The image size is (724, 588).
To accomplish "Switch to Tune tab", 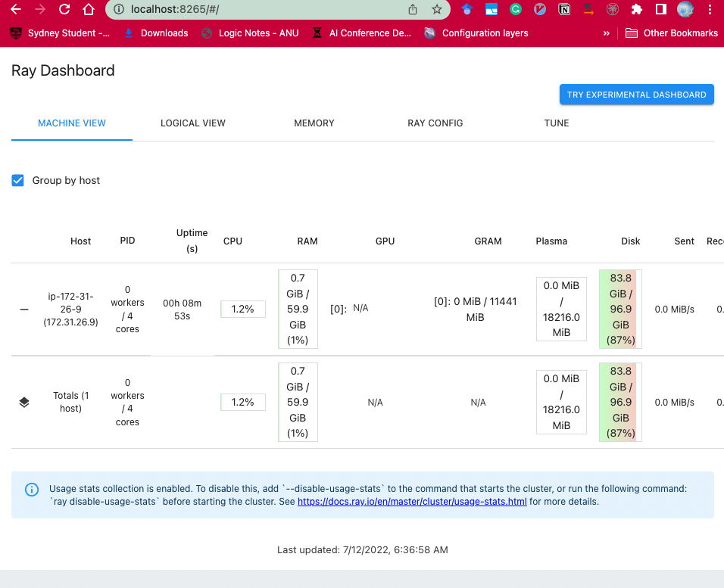I will pyautogui.click(x=557, y=123).
